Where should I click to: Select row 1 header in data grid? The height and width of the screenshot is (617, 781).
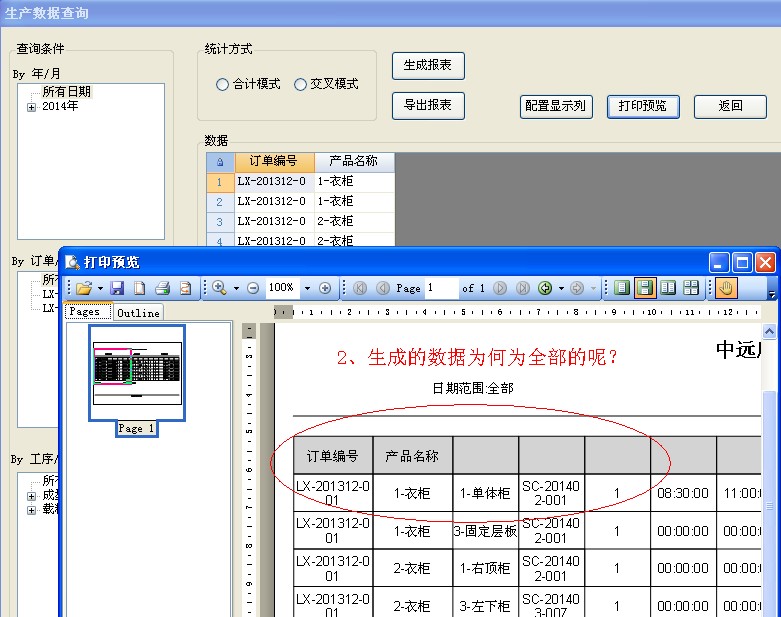pos(220,182)
